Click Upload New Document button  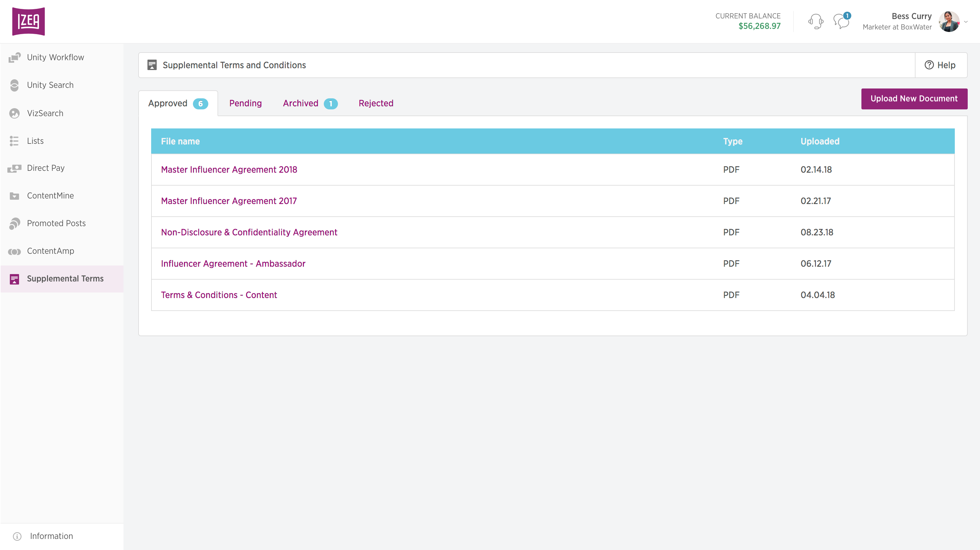[914, 99]
